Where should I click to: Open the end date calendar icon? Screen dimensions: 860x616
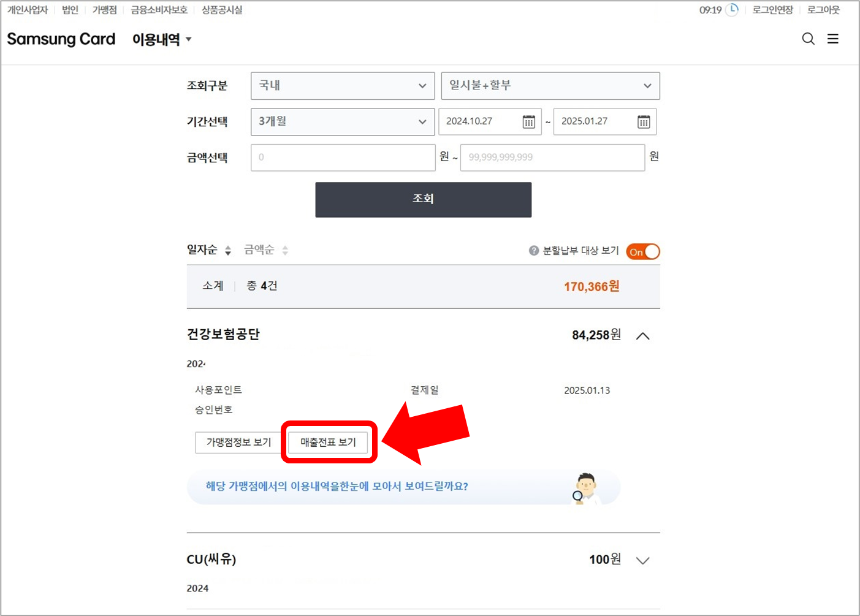pyautogui.click(x=644, y=121)
